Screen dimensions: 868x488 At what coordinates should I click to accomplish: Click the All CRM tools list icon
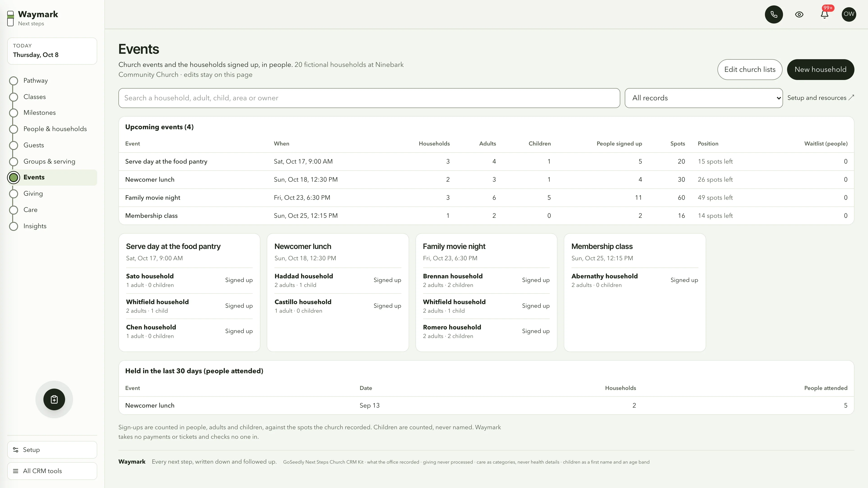tap(16, 471)
